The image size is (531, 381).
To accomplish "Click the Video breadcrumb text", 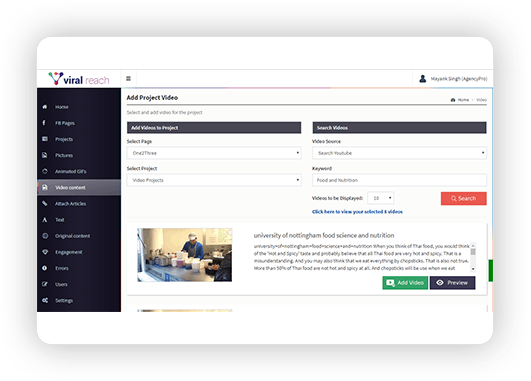I will 481,100.
